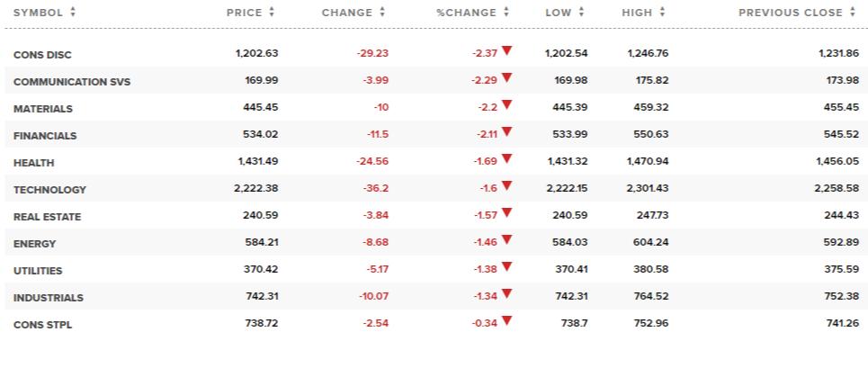
Task: Toggle sorting on the %CHANGE sort arrows
Action: [506, 13]
